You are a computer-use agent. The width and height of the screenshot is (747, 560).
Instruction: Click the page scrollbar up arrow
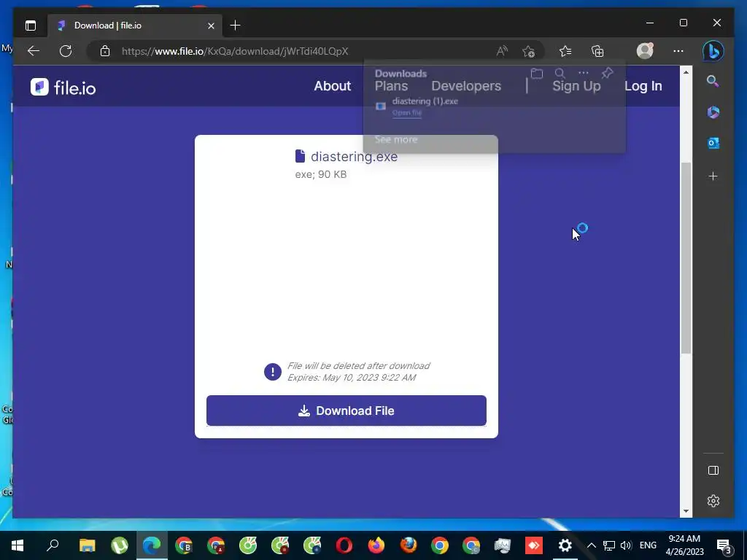(686, 72)
